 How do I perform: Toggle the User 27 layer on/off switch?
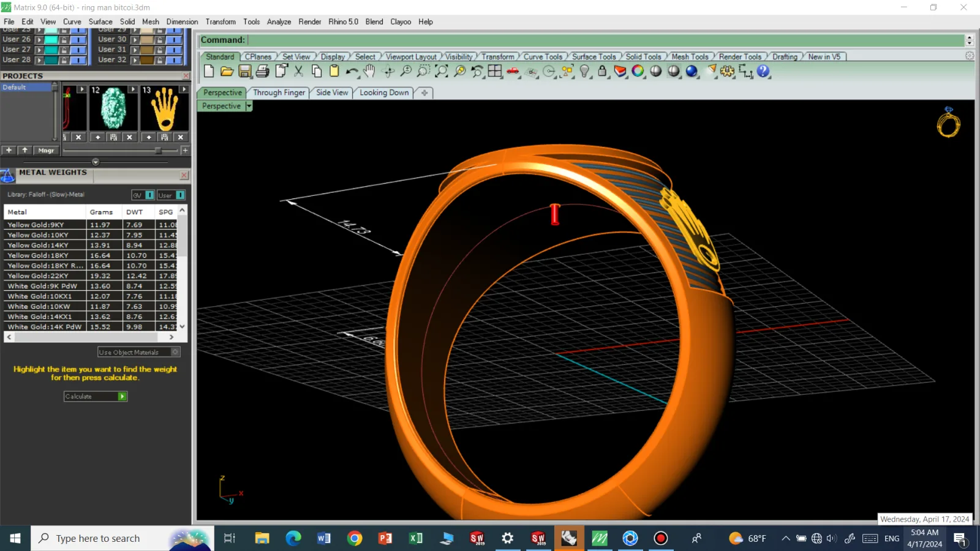click(78, 50)
